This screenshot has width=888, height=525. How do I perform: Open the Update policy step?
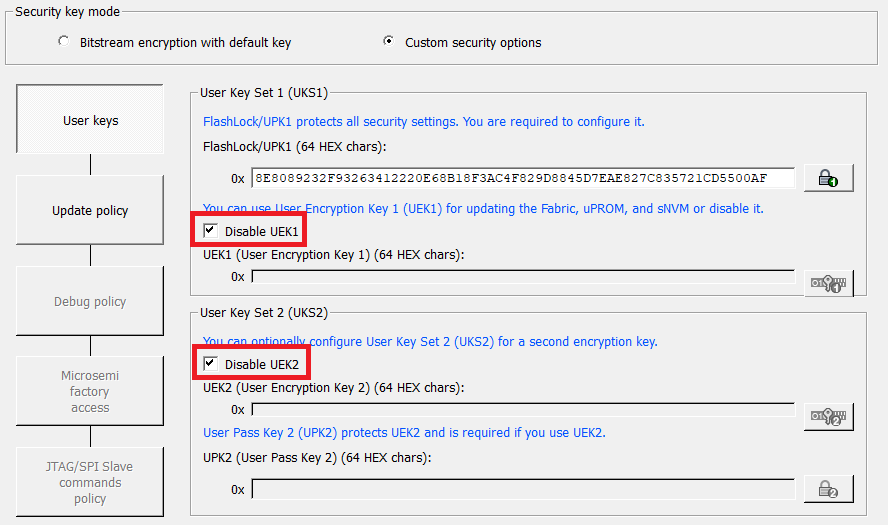tap(90, 210)
